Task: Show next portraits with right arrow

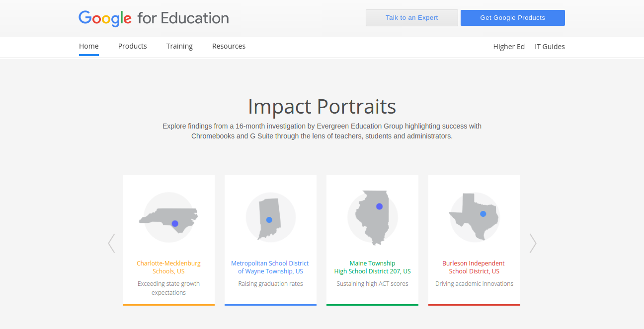Action: [533, 243]
